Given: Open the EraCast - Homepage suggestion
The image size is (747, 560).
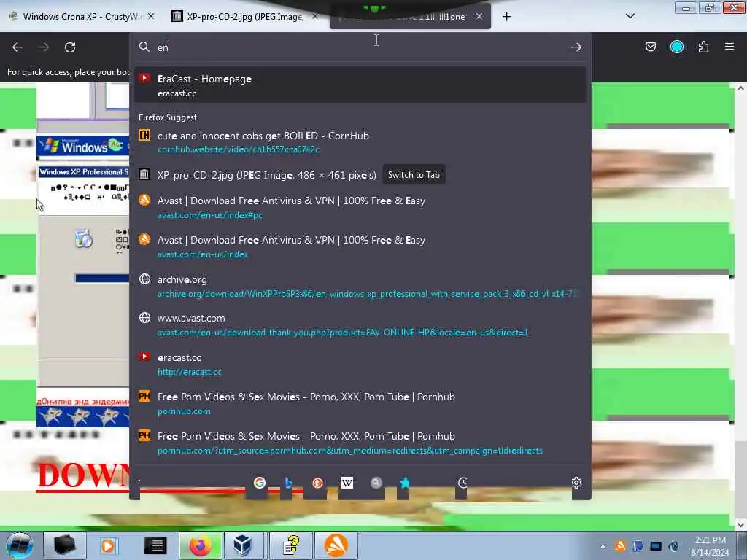Looking at the screenshot, I should pyautogui.click(x=360, y=85).
